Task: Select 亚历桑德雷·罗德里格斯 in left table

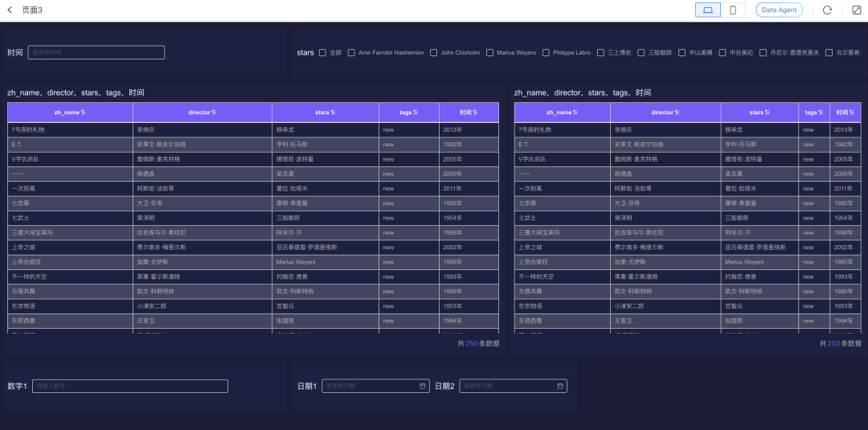Action: [x=307, y=248]
